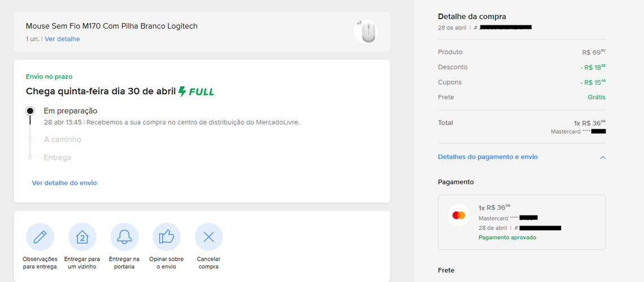Viewport: 644px width, 282px height.
Task: Click 'Opinar sobre o envio' label
Action: (x=167, y=263)
